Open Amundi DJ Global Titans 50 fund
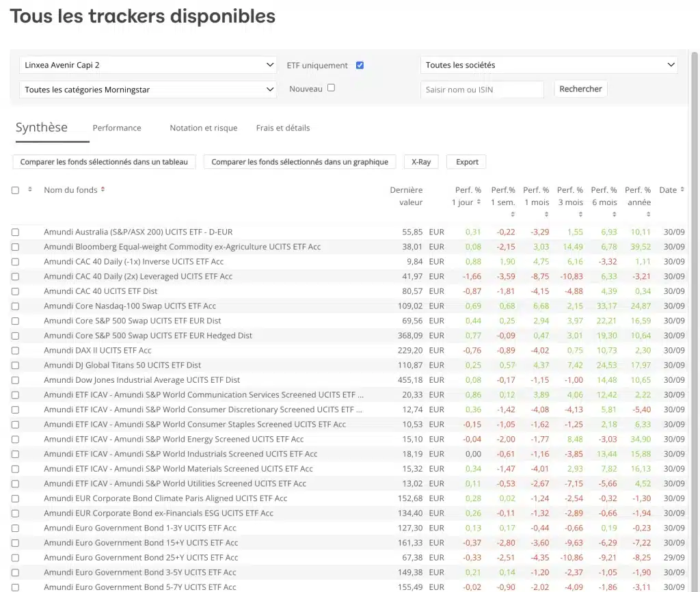This screenshot has height=592, width=700. pos(122,365)
